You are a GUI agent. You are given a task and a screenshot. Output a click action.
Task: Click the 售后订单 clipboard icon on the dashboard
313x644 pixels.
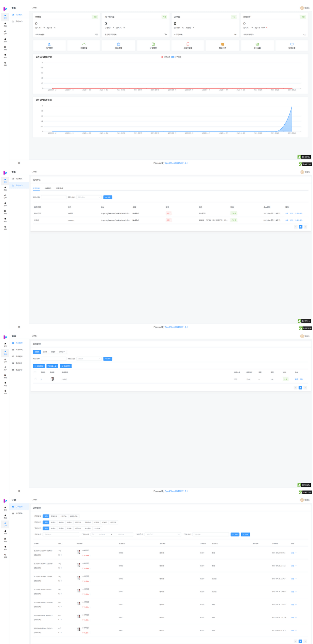coord(222,44)
